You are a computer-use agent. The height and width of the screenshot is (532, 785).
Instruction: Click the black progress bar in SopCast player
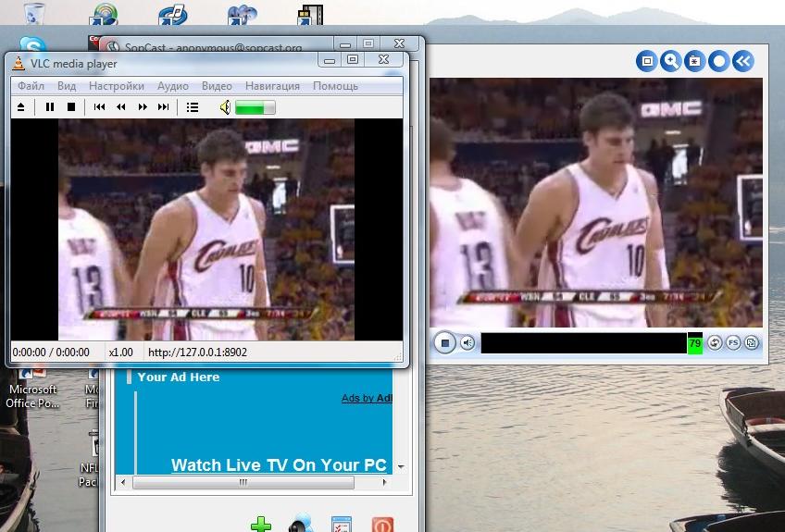[584, 343]
